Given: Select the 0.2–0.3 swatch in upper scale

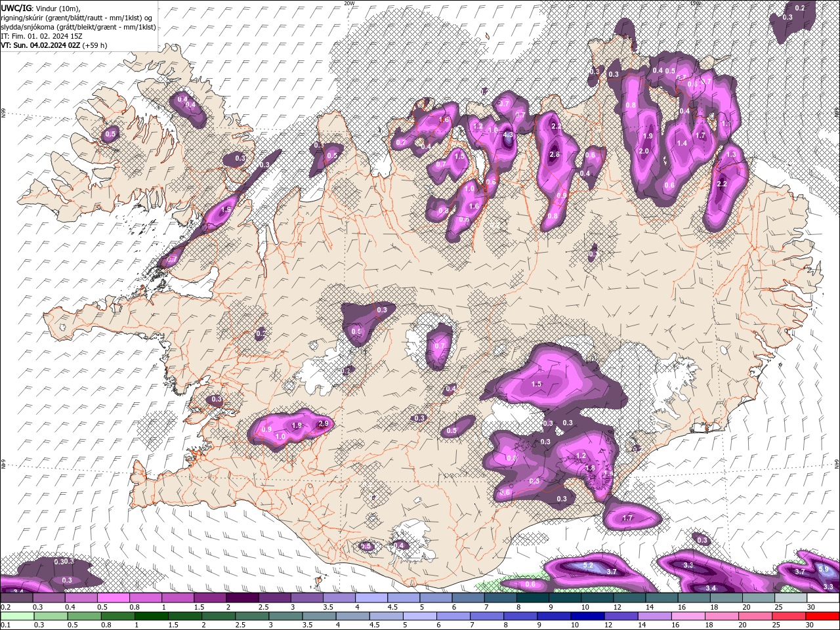Looking at the screenshot, I should point(16,598).
